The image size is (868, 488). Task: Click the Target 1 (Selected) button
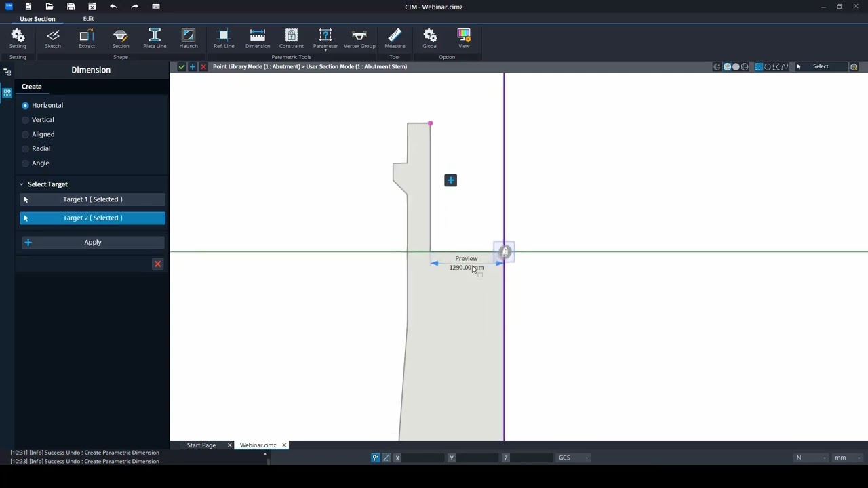[93, 199]
